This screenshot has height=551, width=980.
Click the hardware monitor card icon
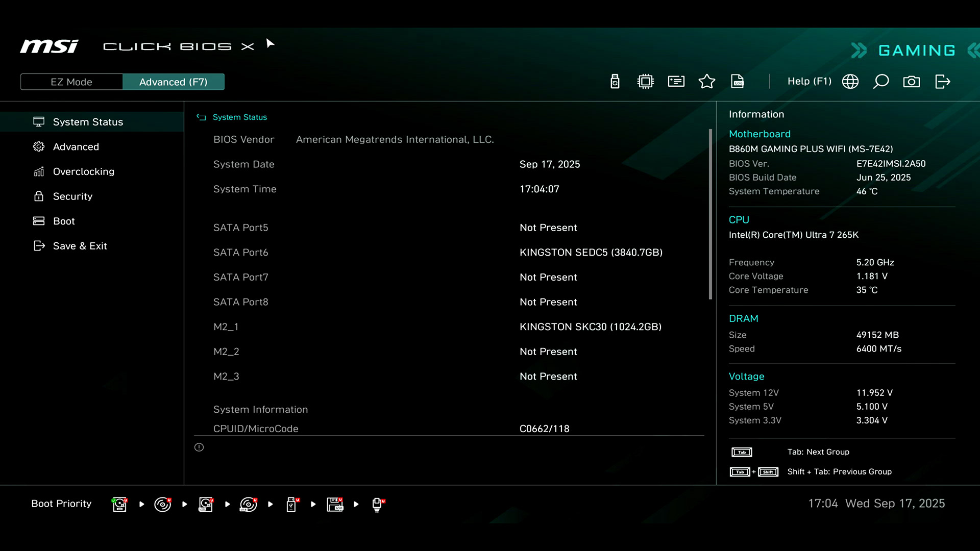click(676, 82)
